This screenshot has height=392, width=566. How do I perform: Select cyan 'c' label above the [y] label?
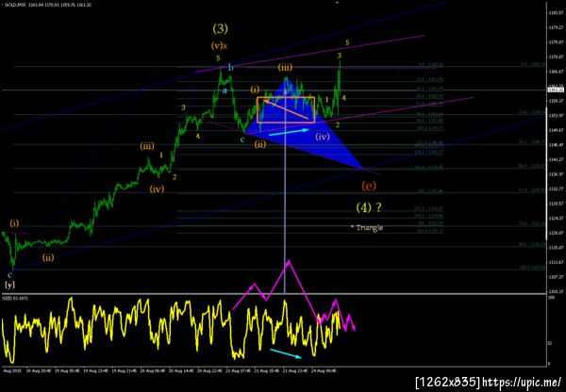tap(9, 275)
